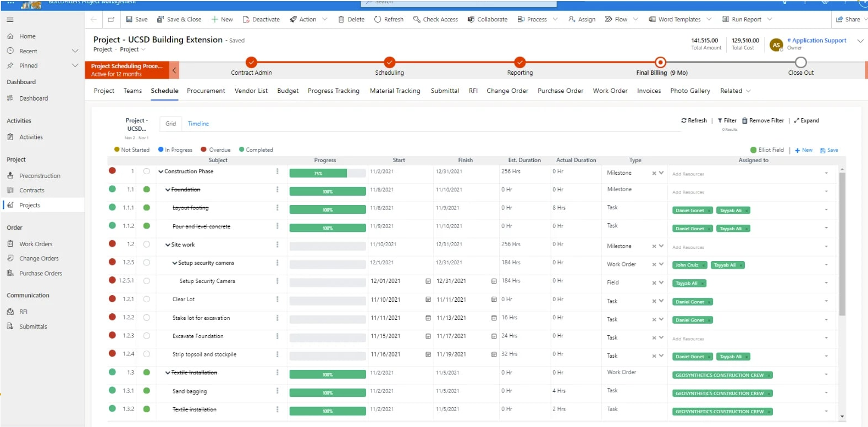
Task: Collapse the Setup security camera row
Action: coord(175,263)
